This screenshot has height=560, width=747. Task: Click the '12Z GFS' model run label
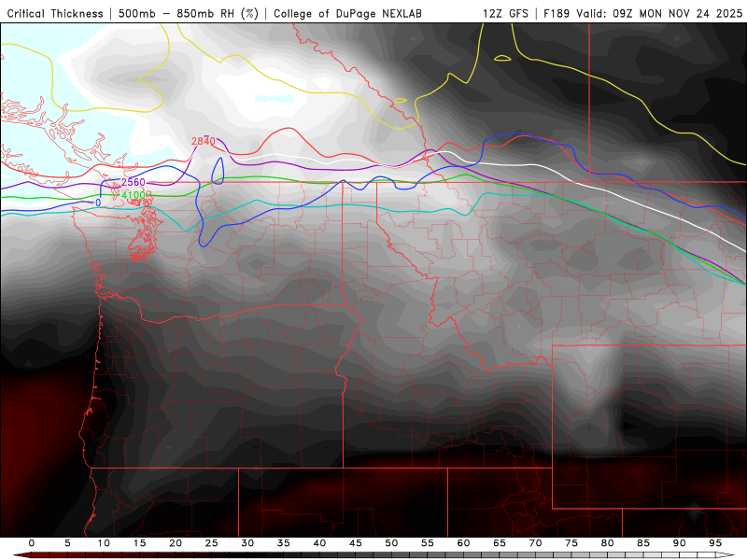click(505, 14)
